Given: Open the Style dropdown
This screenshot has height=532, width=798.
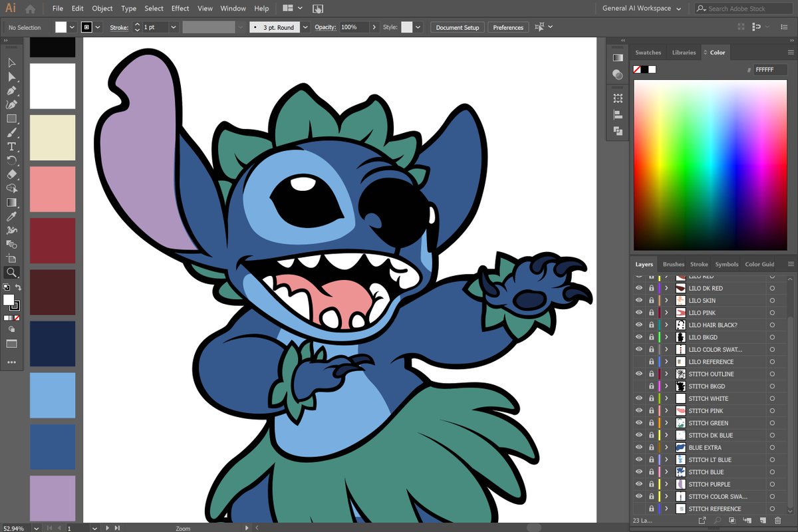Looking at the screenshot, I should (419, 27).
